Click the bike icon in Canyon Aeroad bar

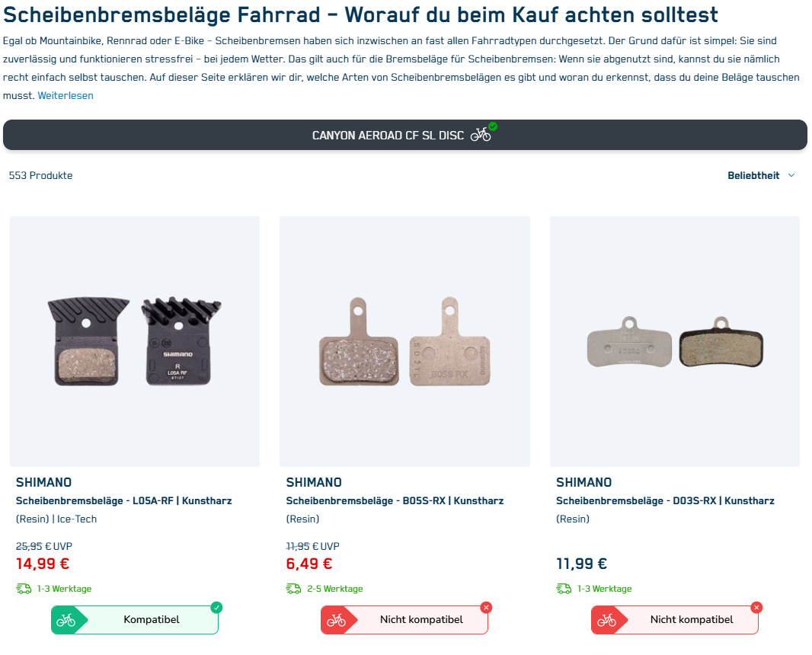481,135
